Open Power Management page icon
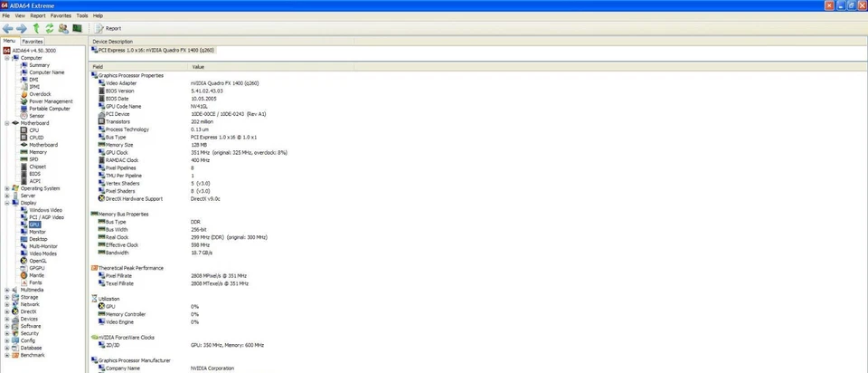This screenshot has width=868, height=373. click(24, 101)
